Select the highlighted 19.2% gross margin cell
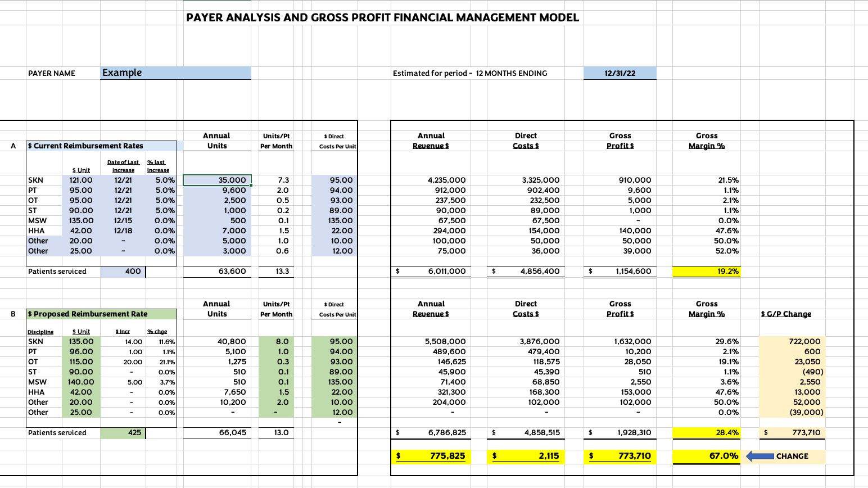 tap(707, 271)
